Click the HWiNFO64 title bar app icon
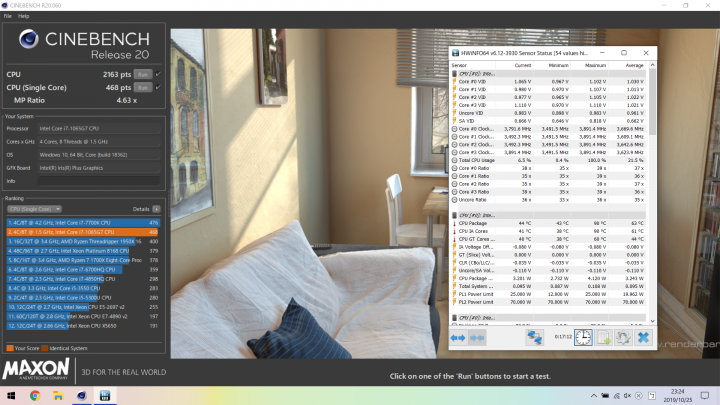Image resolution: width=720 pixels, height=405 pixels. (x=456, y=53)
